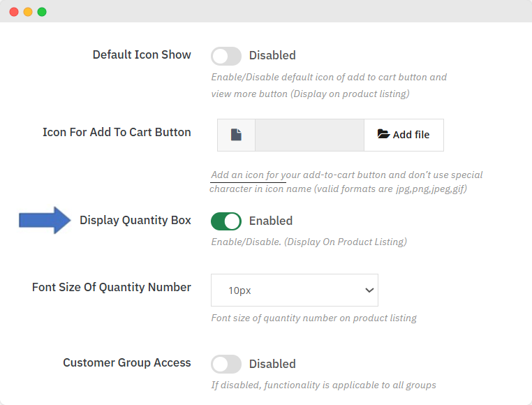Click the blue arrow pointing at Display Quantity Box
Viewport: 532px width, 405px height.
pyautogui.click(x=44, y=221)
